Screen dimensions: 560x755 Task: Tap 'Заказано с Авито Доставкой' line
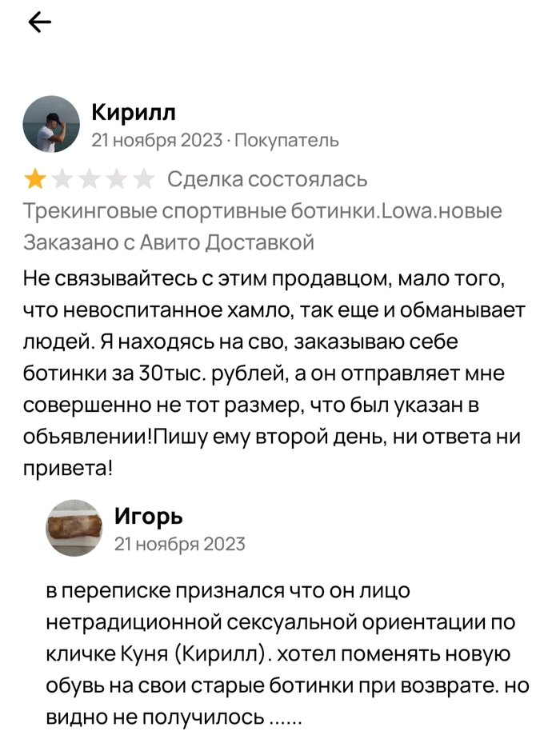pyautogui.click(x=169, y=242)
